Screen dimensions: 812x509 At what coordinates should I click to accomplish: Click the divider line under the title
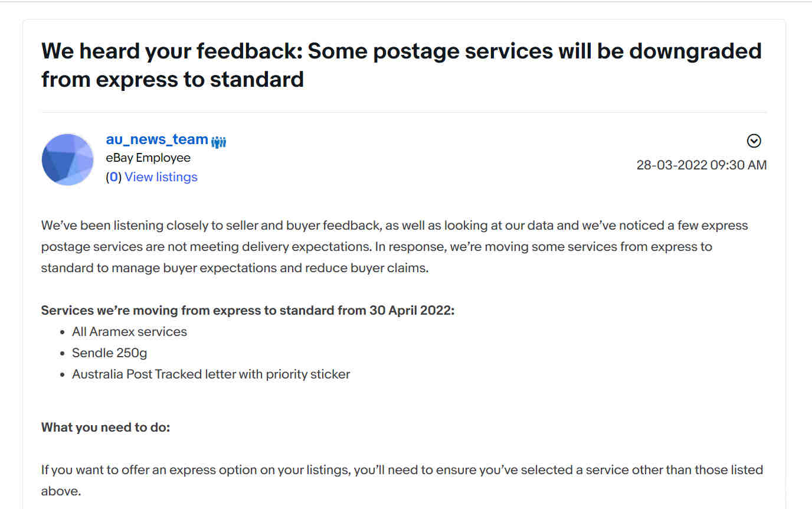coord(404,112)
